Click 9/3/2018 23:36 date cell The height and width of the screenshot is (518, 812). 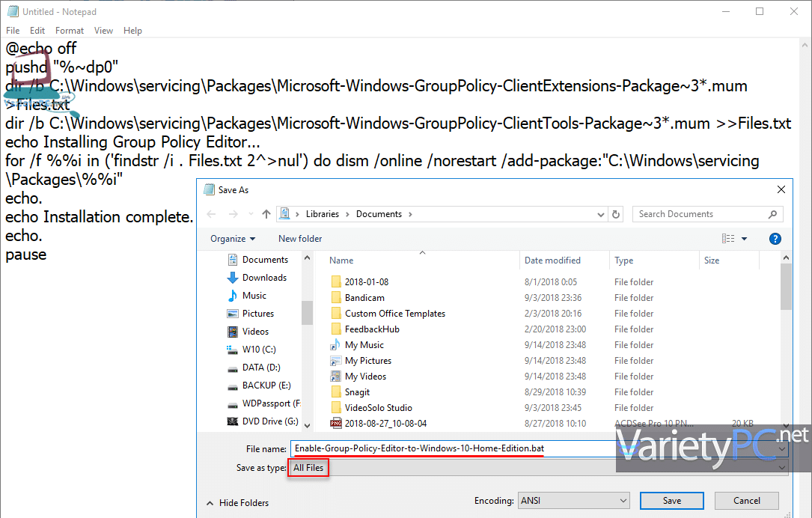click(552, 298)
